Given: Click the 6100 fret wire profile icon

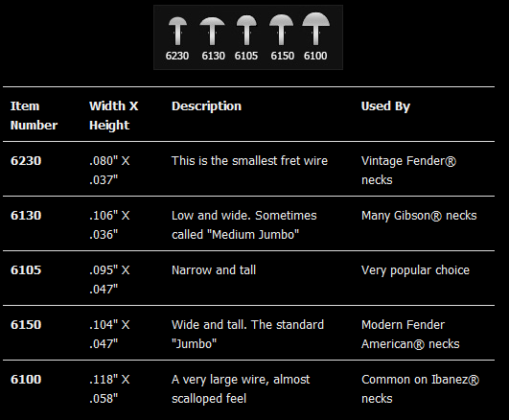Looking at the screenshot, I should coord(316,29).
